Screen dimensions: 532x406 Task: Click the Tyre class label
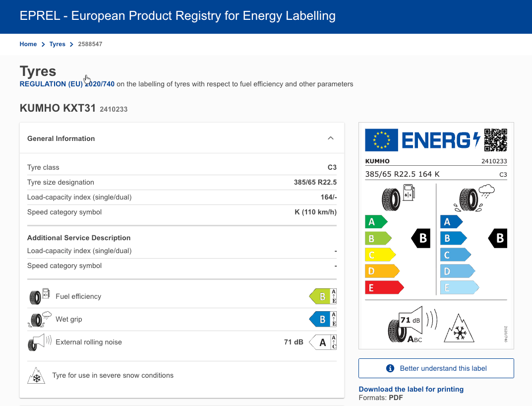pyautogui.click(x=43, y=167)
